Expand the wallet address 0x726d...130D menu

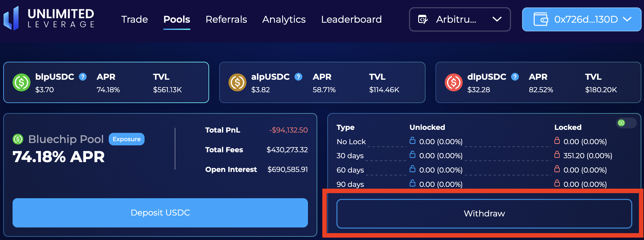pos(581,19)
